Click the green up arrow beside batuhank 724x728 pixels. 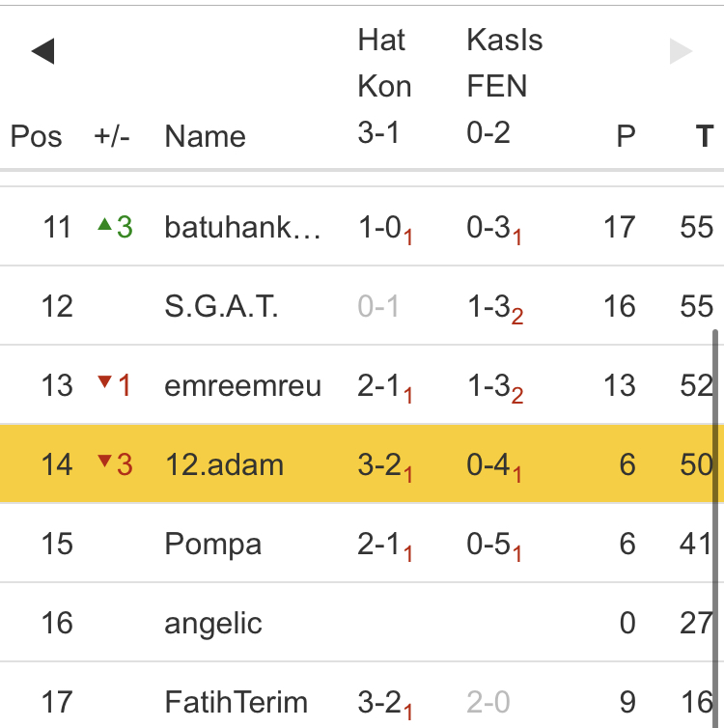[105, 225]
